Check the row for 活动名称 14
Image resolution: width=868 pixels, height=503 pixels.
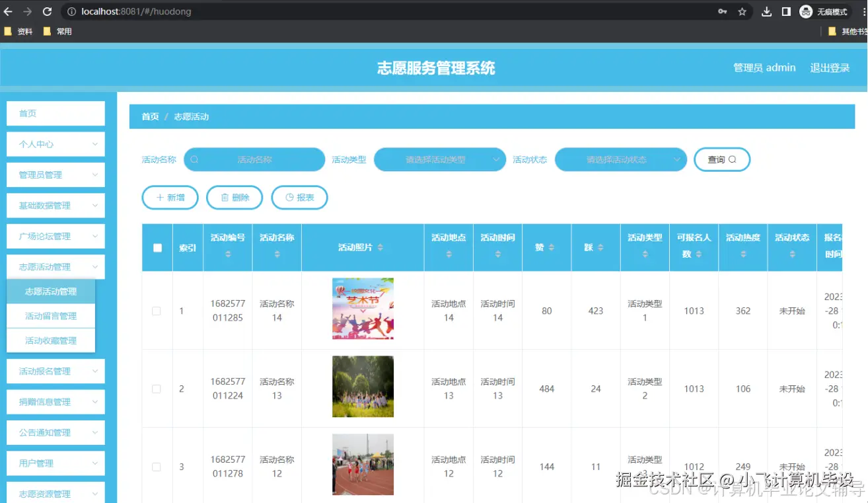coord(157,311)
